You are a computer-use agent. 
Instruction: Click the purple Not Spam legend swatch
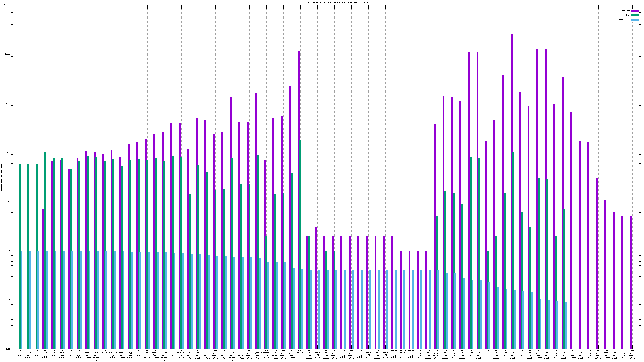coord(635,11)
